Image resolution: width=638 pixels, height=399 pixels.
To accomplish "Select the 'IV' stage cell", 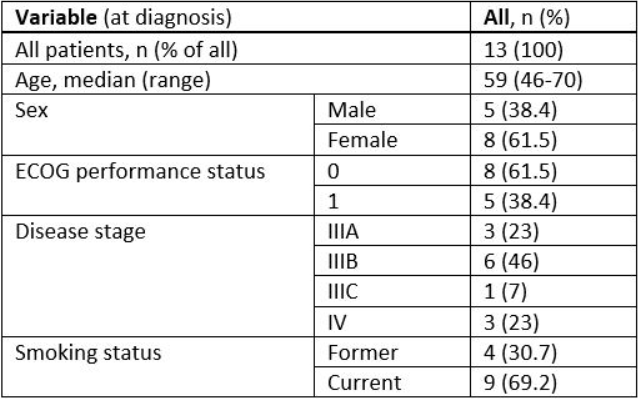I will click(x=392, y=321).
